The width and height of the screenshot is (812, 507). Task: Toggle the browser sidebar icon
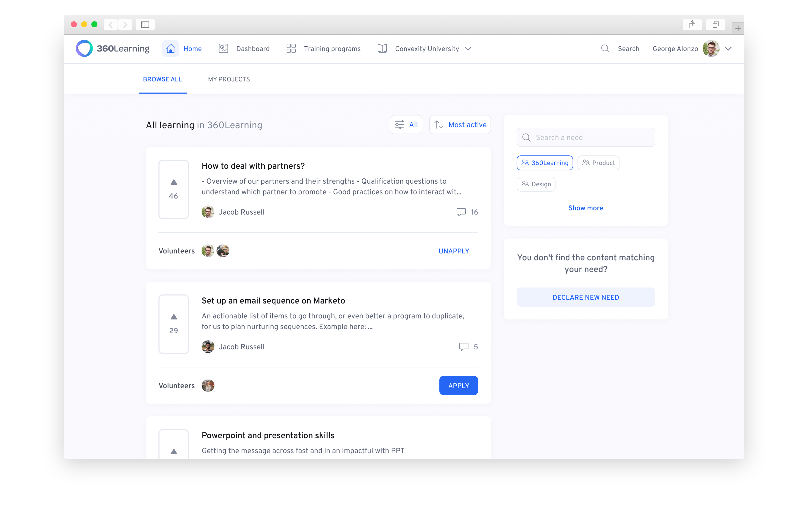[x=145, y=25]
